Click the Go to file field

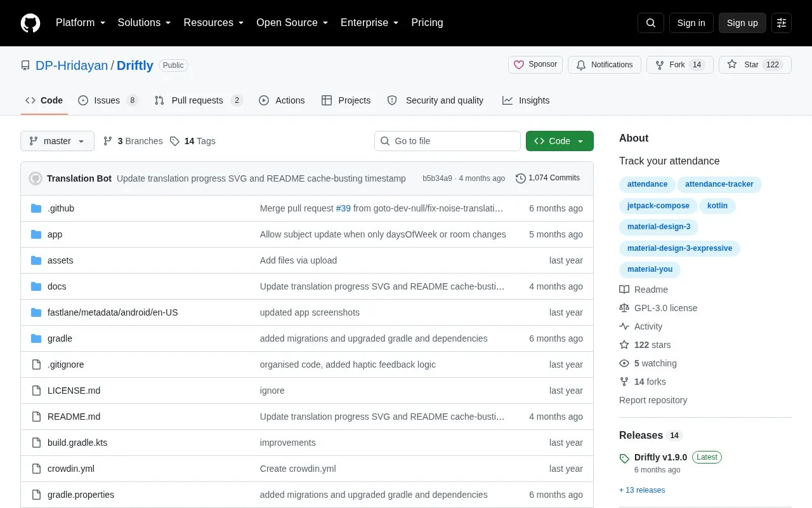tap(447, 141)
